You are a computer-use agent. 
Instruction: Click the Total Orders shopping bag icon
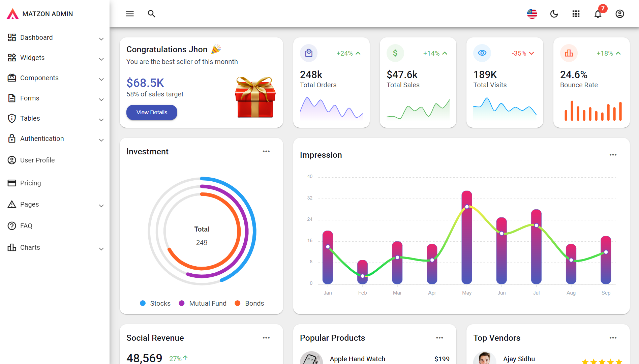[x=309, y=53]
